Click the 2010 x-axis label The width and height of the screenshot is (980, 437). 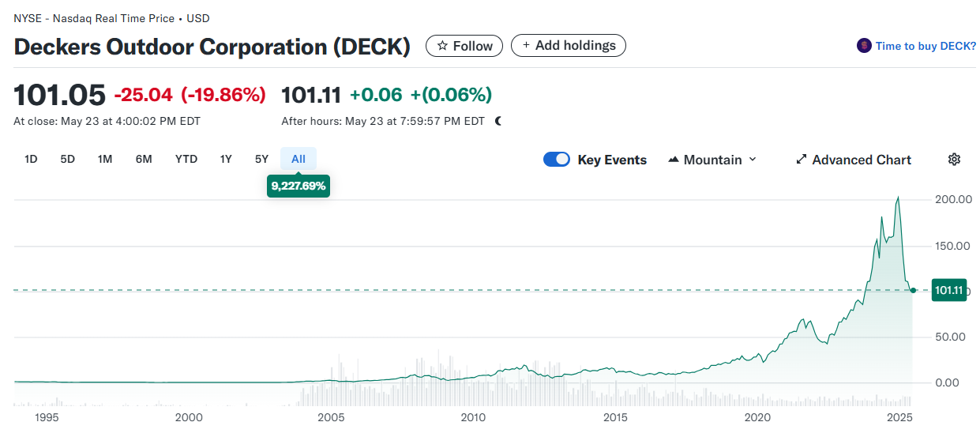tap(473, 417)
